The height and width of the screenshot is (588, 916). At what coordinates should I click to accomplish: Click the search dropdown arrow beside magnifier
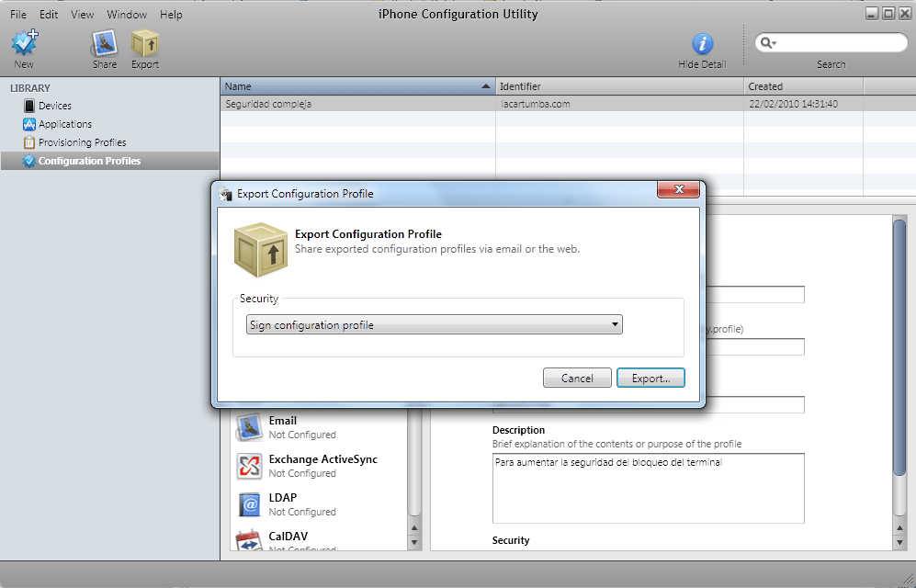point(774,43)
